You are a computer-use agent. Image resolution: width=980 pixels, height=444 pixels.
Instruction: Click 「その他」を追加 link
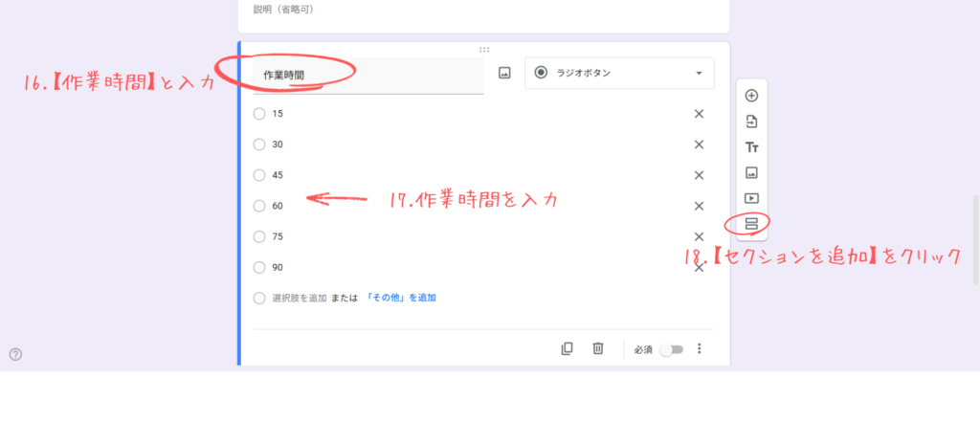[x=401, y=299]
